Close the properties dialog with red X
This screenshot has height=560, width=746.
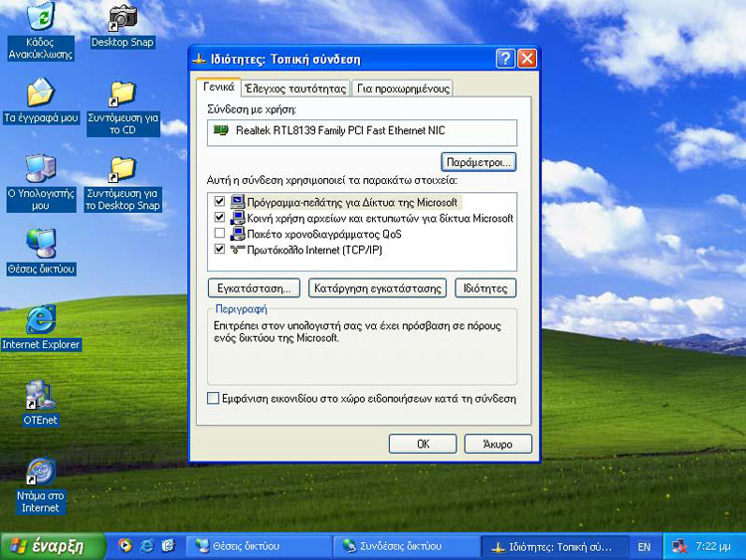click(x=527, y=59)
